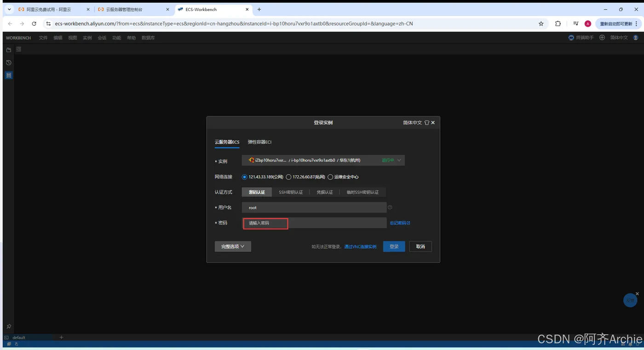Click the WORKBENCH logo text
This screenshot has height=350, width=644.
(x=18, y=38)
